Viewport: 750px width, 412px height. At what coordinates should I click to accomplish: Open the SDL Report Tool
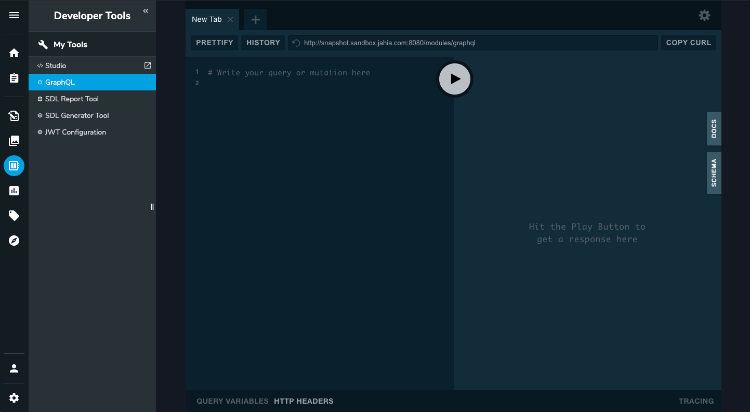[x=92, y=99]
